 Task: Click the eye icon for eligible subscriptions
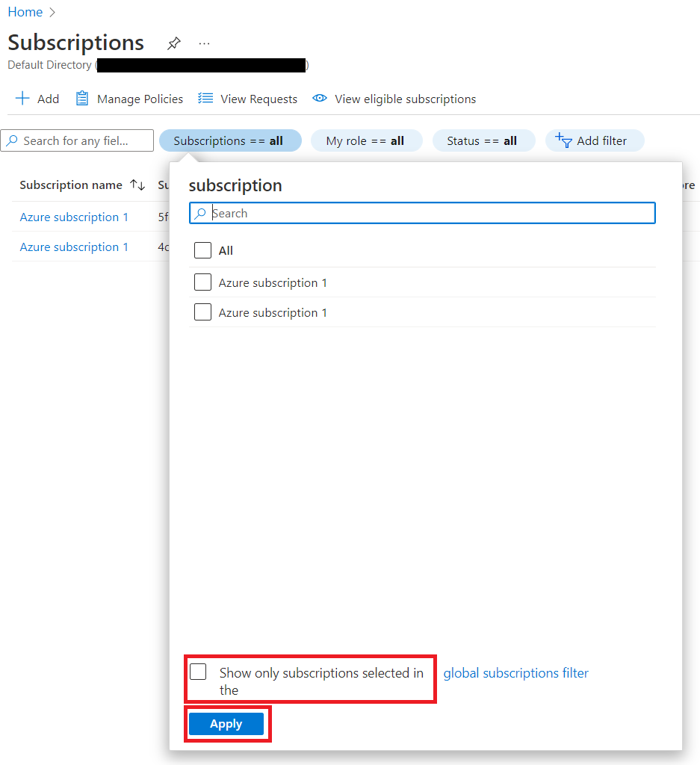tap(320, 98)
